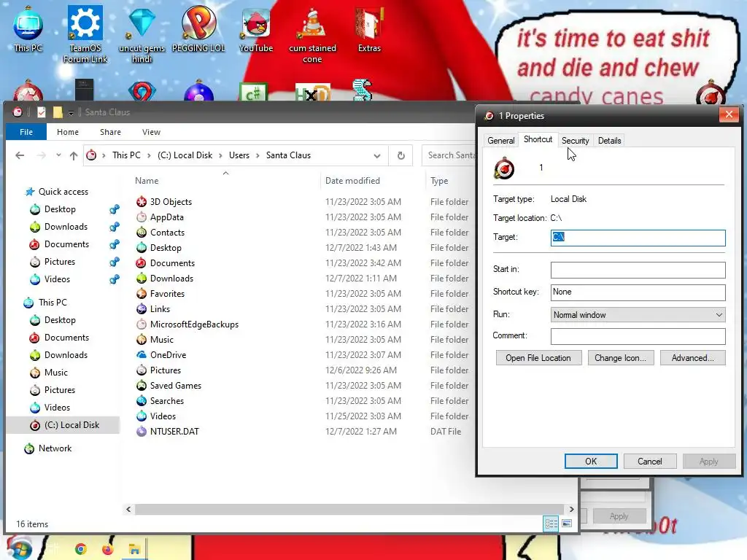Click Quick access in navigation pane
Screen dimensions: 747x560
(x=63, y=192)
